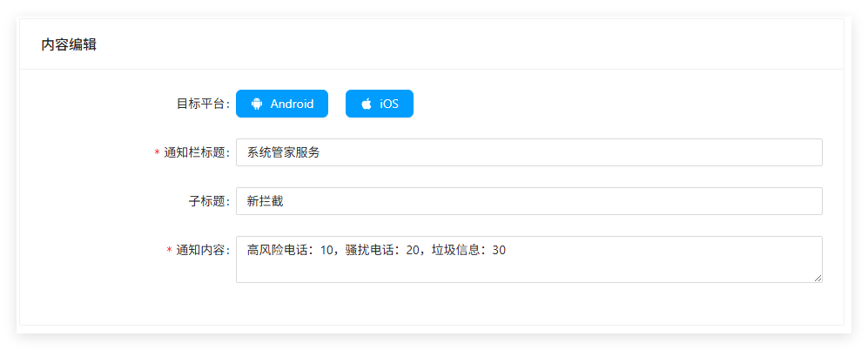Click on the text 新拦截

(x=265, y=201)
